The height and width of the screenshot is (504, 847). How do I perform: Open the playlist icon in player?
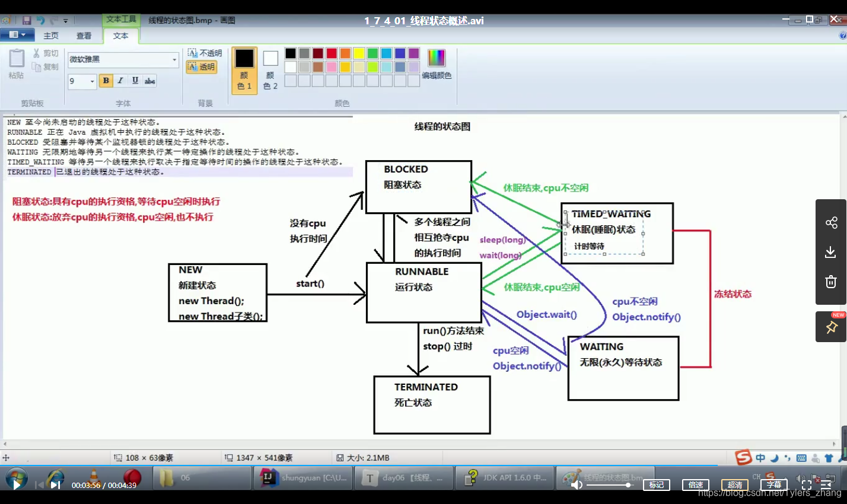826,485
